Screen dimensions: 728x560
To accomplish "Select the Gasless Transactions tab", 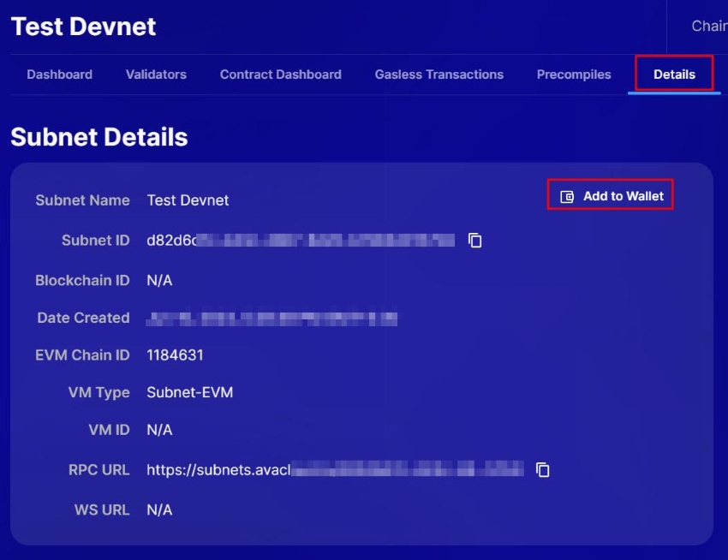I will tap(438, 74).
